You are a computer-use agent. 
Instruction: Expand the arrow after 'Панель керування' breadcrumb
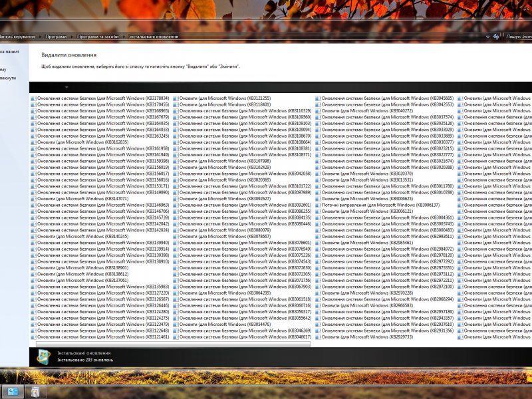[x=40, y=37]
